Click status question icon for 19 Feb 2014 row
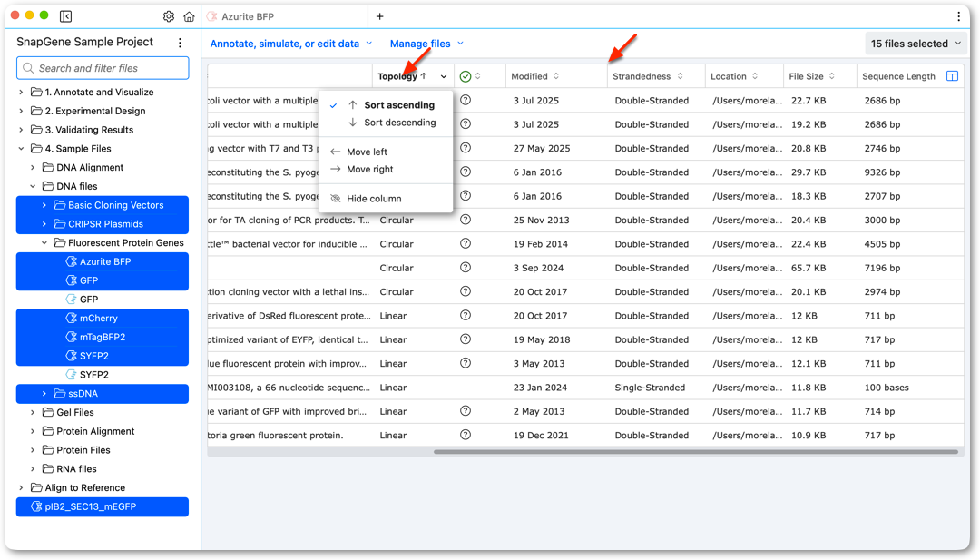This screenshot has width=980, height=560. click(465, 244)
